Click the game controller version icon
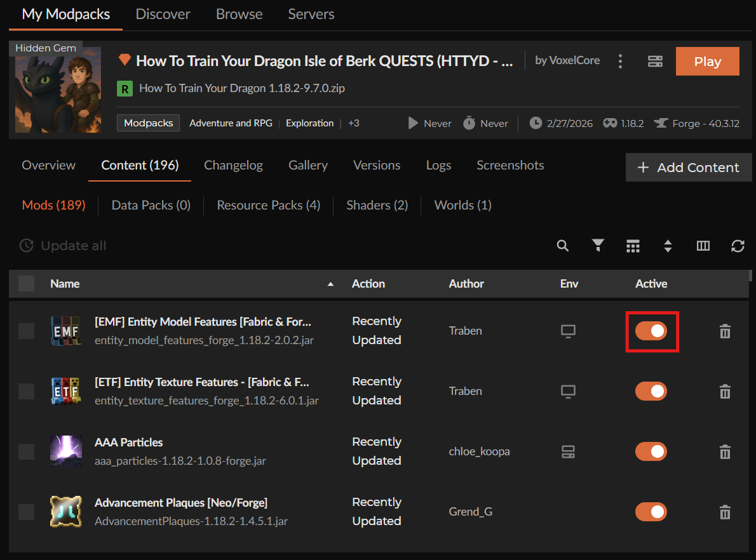This screenshot has width=756, height=560. (610, 123)
